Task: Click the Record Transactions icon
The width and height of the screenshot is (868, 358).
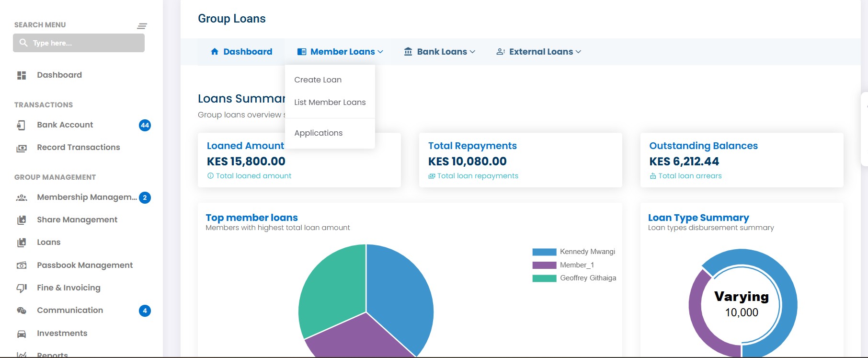Action: [x=22, y=148]
